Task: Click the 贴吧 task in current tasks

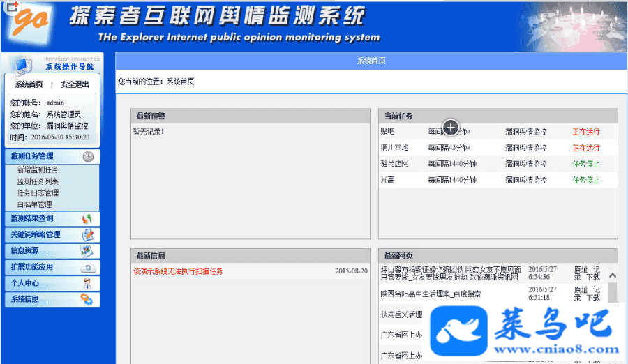Action: pos(388,131)
